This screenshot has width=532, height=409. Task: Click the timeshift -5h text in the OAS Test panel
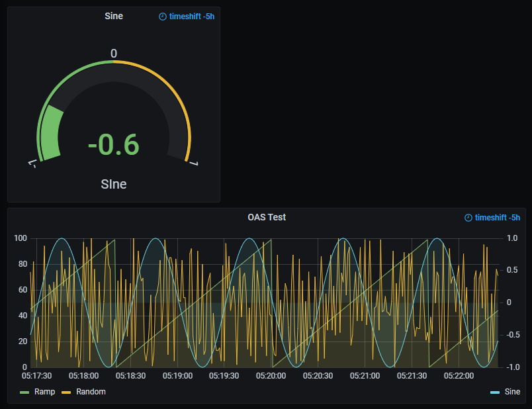point(497,218)
